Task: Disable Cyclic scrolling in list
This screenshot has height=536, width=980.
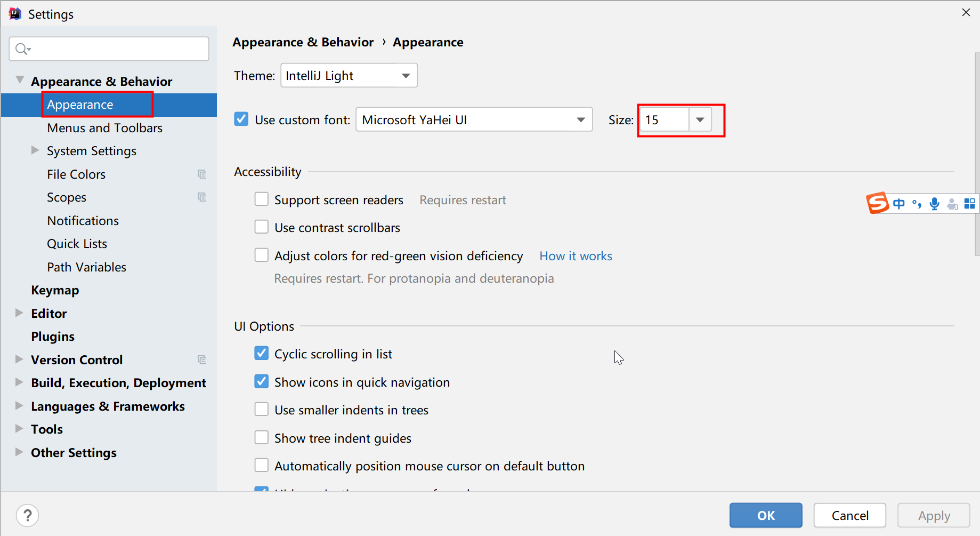Action: click(x=262, y=354)
